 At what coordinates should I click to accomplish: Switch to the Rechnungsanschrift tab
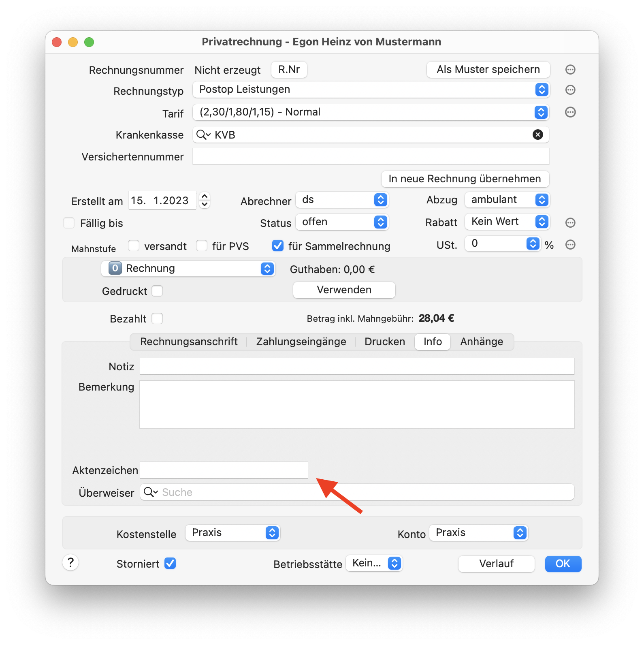tap(189, 342)
